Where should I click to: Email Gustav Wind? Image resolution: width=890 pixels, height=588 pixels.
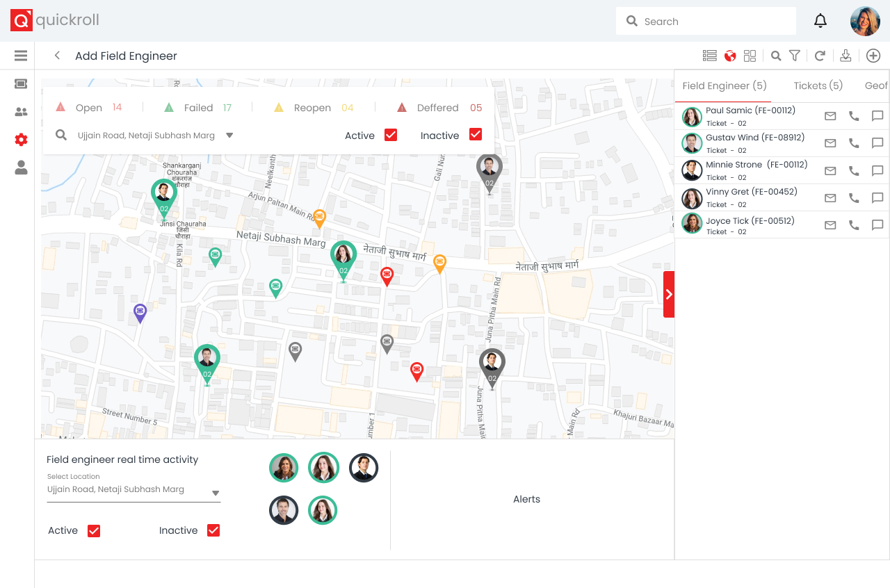click(830, 143)
